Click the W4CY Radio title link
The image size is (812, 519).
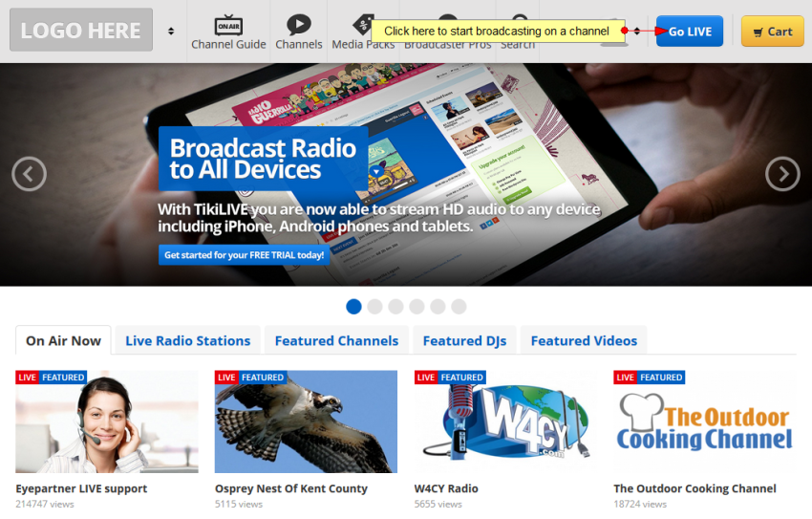[446, 488]
